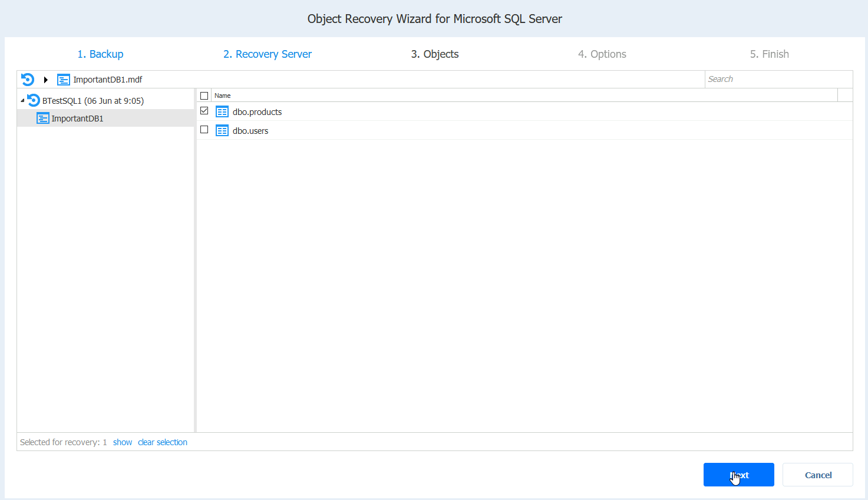The height and width of the screenshot is (500, 868).
Task: Click the recovery point icon in breadcrumb bar
Action: tap(28, 79)
